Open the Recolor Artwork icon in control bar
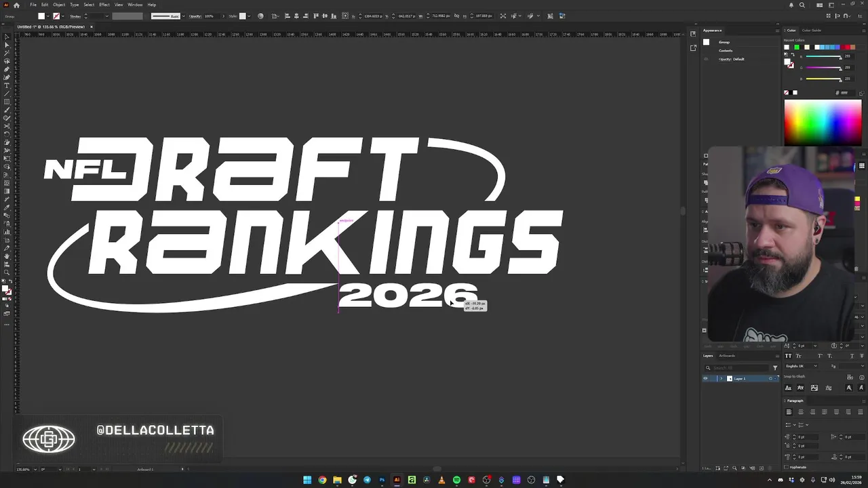The image size is (868, 488). click(260, 16)
